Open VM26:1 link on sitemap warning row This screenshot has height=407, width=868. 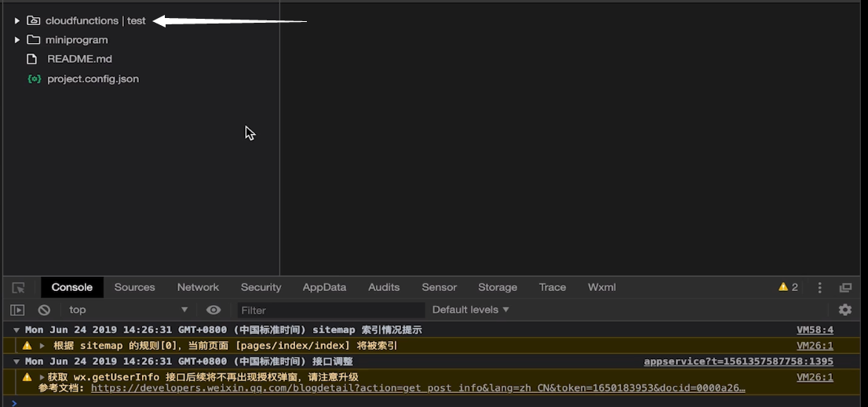[x=815, y=346]
